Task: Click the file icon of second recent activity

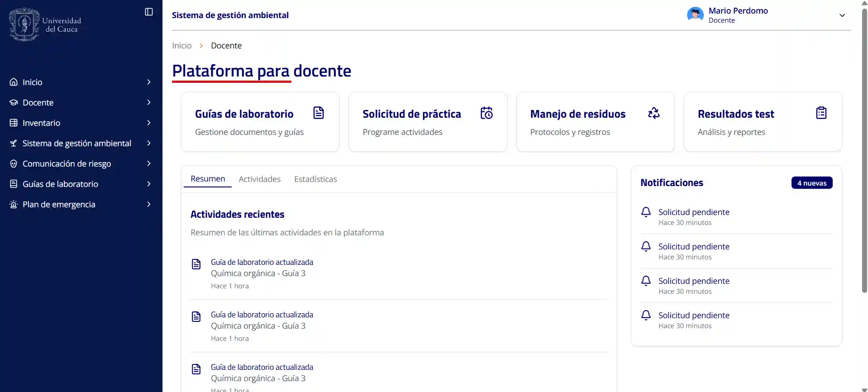Action: [x=196, y=316]
